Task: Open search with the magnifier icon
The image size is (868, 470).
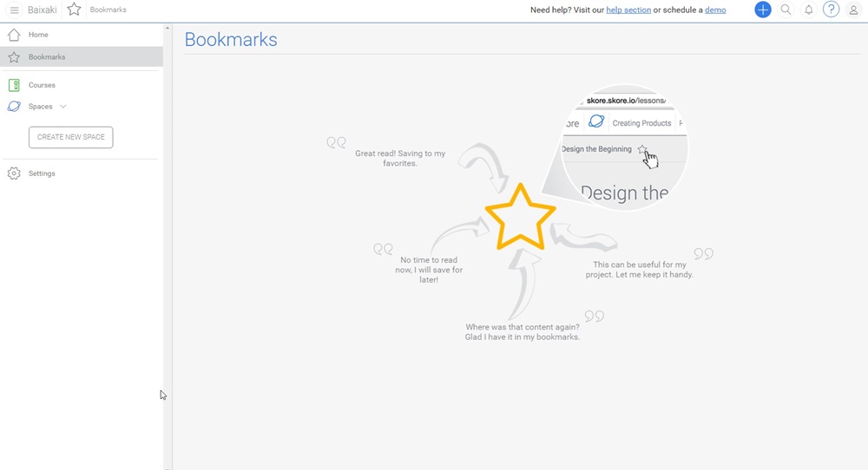Action: [786, 10]
